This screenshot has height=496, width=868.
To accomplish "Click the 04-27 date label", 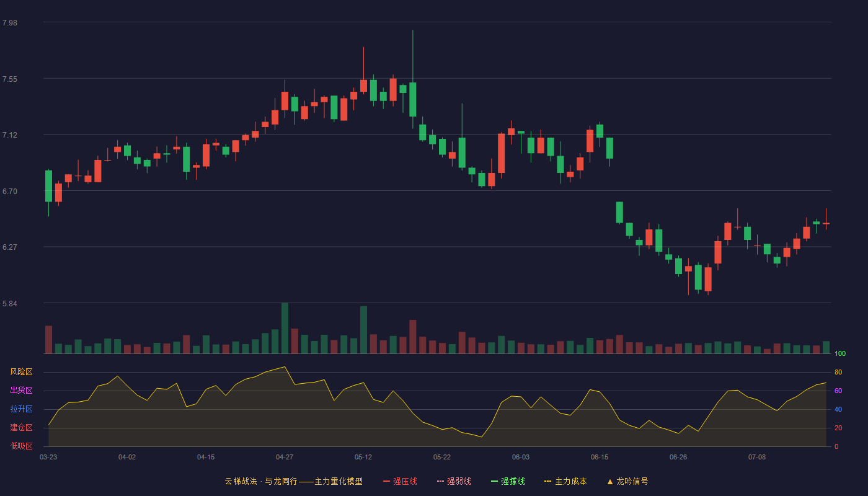I will coord(285,457).
